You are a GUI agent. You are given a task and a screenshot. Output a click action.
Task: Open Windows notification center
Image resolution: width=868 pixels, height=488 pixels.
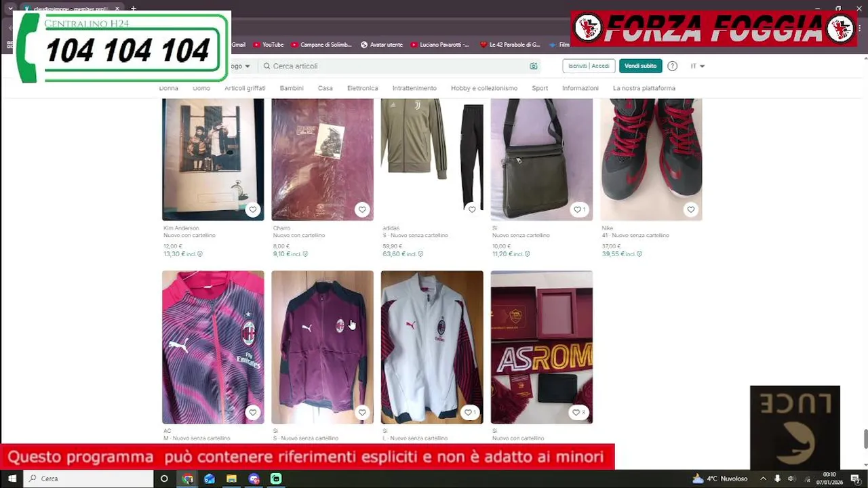click(856, 479)
